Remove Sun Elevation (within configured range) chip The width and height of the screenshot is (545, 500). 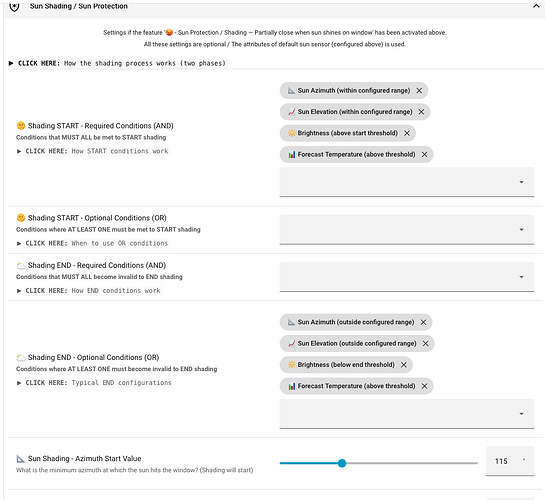pos(421,112)
